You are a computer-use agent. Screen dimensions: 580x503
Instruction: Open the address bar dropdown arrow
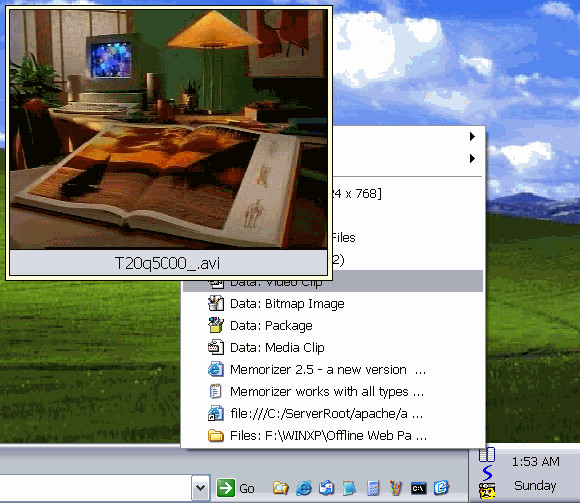tap(200, 487)
